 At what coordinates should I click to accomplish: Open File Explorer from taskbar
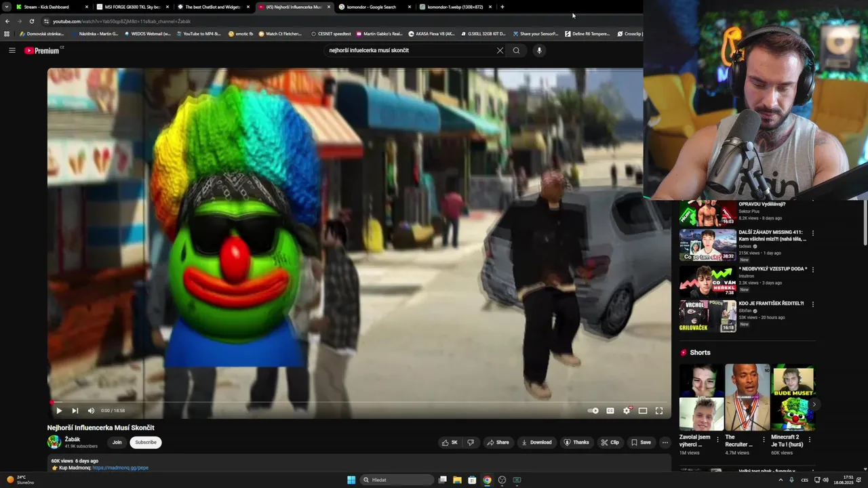(x=457, y=480)
